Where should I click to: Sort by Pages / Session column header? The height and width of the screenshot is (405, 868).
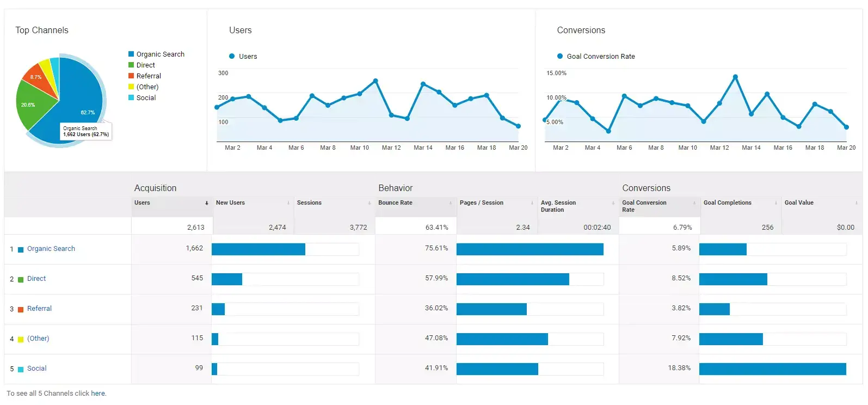[482, 203]
